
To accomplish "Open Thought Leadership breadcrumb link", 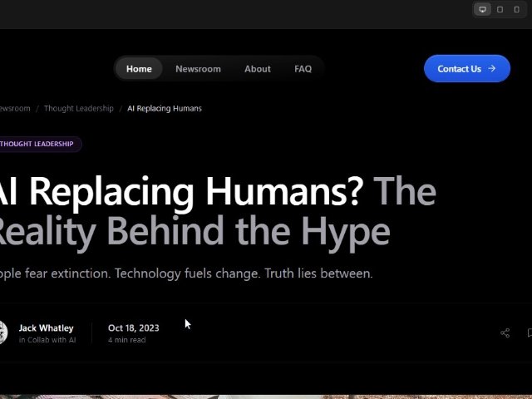I will click(x=79, y=108).
